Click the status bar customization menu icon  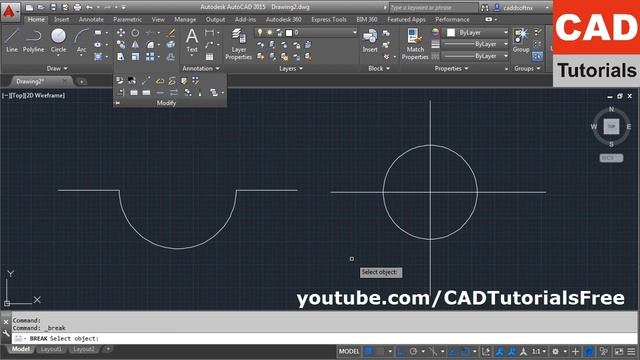[x=631, y=351]
